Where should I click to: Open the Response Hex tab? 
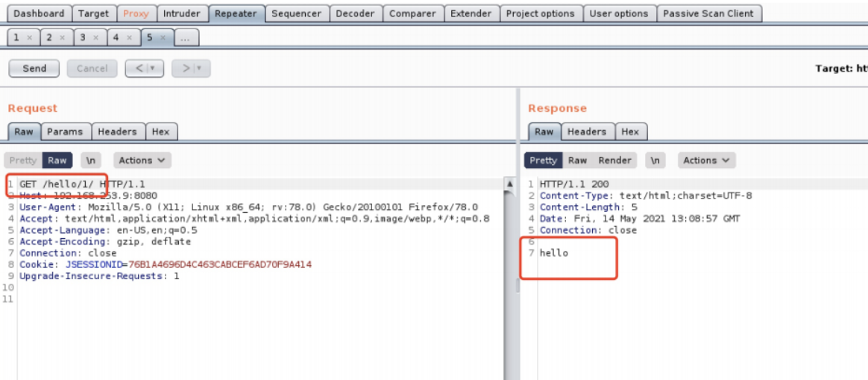[630, 131]
